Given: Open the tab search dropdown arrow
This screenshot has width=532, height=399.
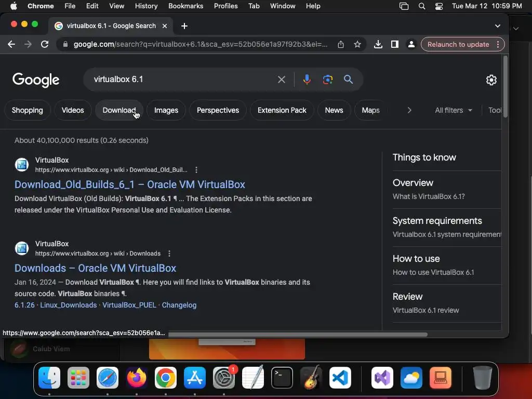Looking at the screenshot, I should click(497, 26).
